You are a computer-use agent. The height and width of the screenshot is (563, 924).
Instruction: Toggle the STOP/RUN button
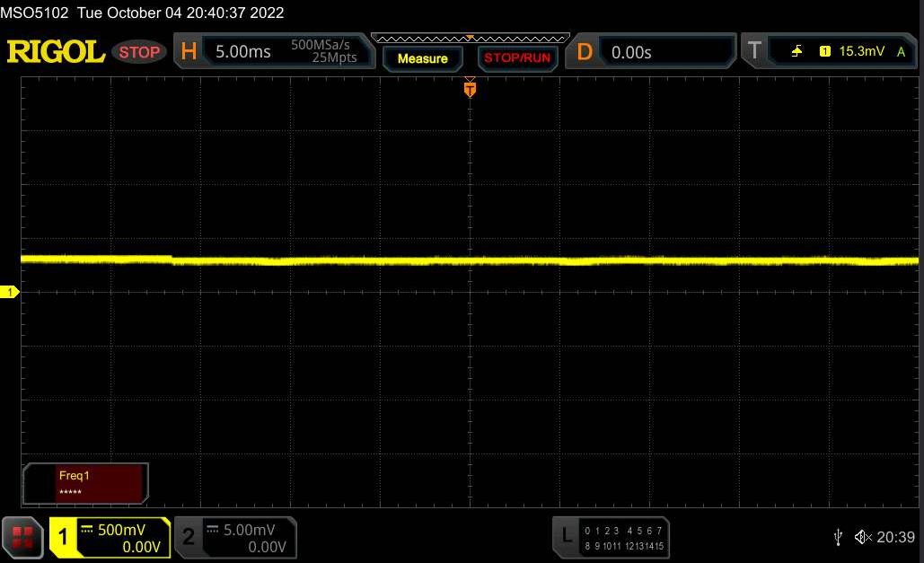(x=517, y=58)
